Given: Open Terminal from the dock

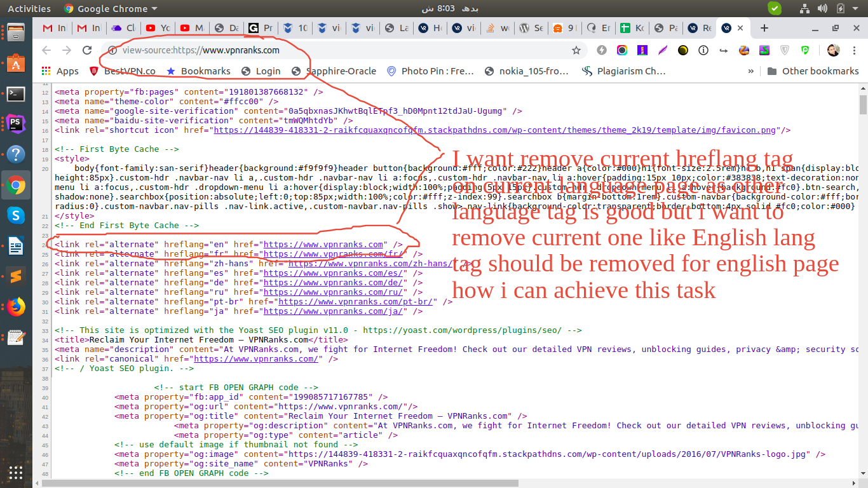Looking at the screenshot, I should pos(16,93).
